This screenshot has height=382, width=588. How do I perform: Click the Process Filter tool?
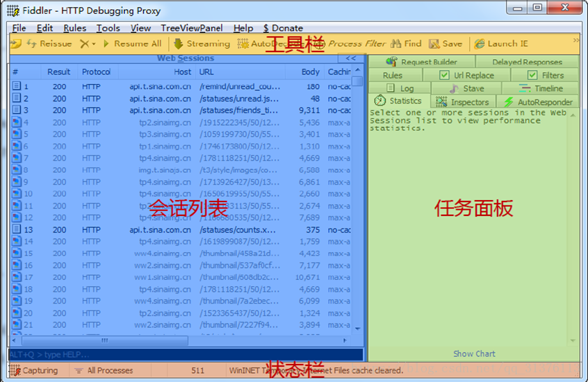[x=357, y=44]
